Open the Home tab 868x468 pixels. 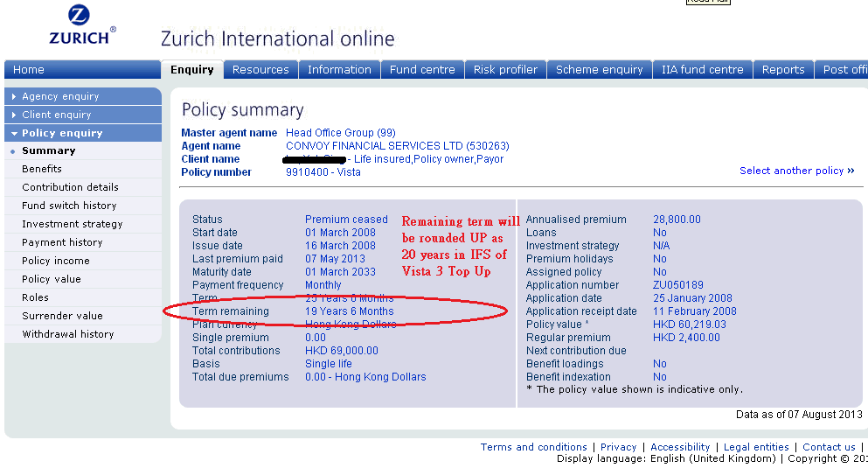tap(29, 70)
